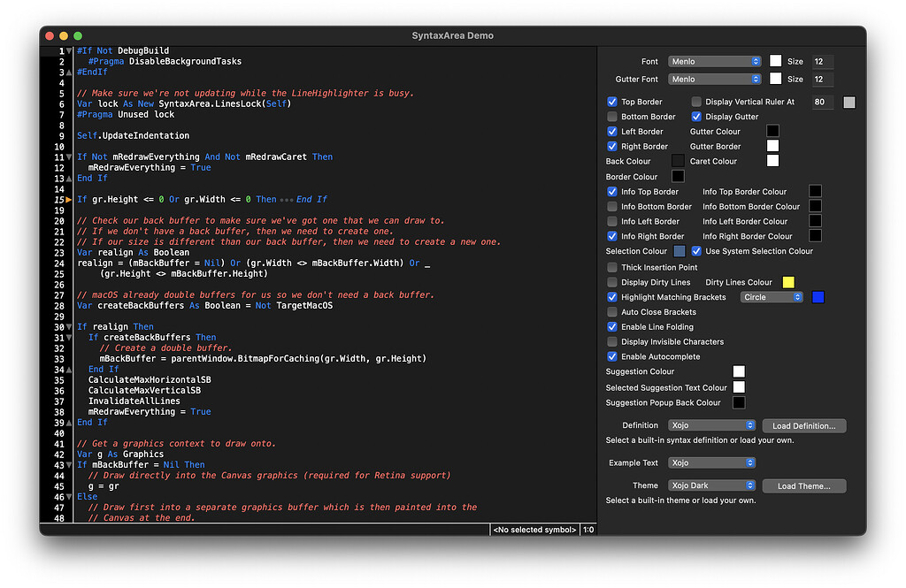The width and height of the screenshot is (906, 588).
Task: Open the Gutter Font dropdown
Action: [x=714, y=79]
